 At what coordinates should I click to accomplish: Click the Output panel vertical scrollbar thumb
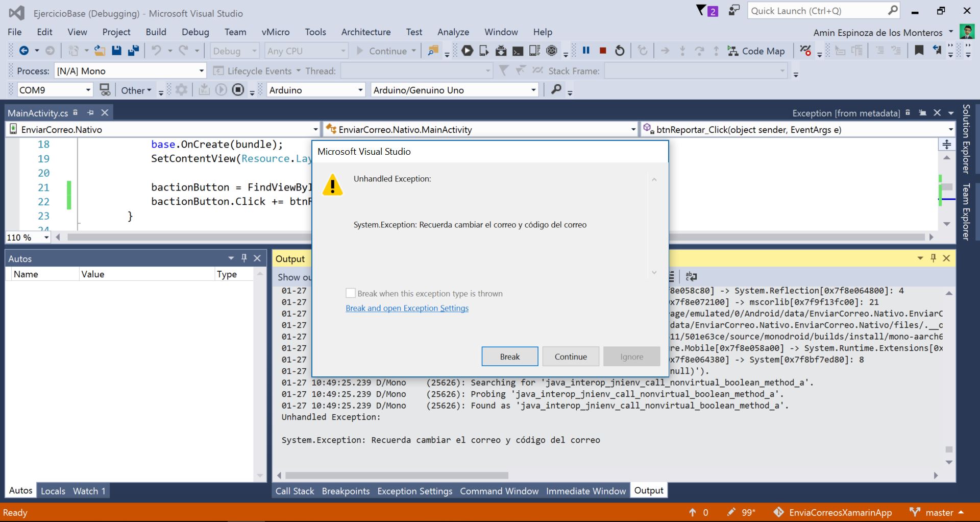pyautogui.click(x=949, y=449)
